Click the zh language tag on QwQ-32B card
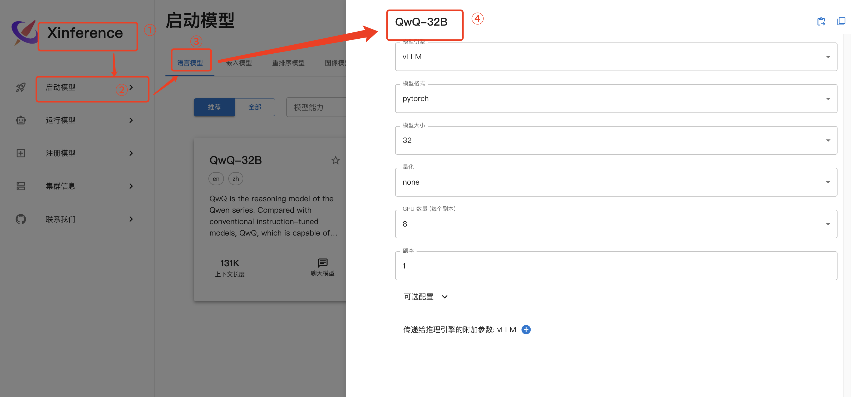The image size is (868, 397). [236, 179]
